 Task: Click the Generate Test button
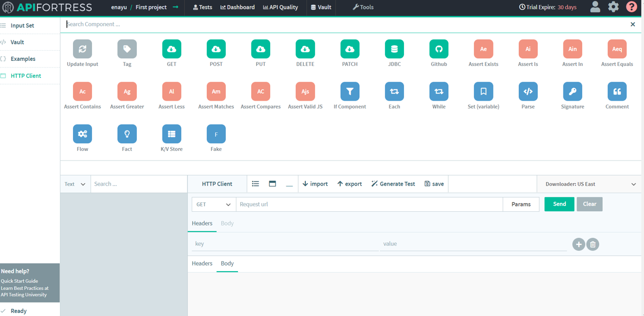pyautogui.click(x=393, y=184)
